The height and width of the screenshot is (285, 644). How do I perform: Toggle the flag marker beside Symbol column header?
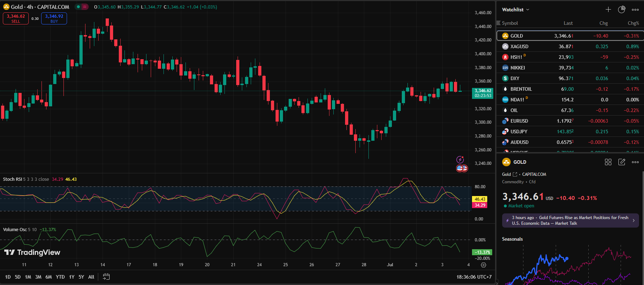pyautogui.click(x=499, y=23)
